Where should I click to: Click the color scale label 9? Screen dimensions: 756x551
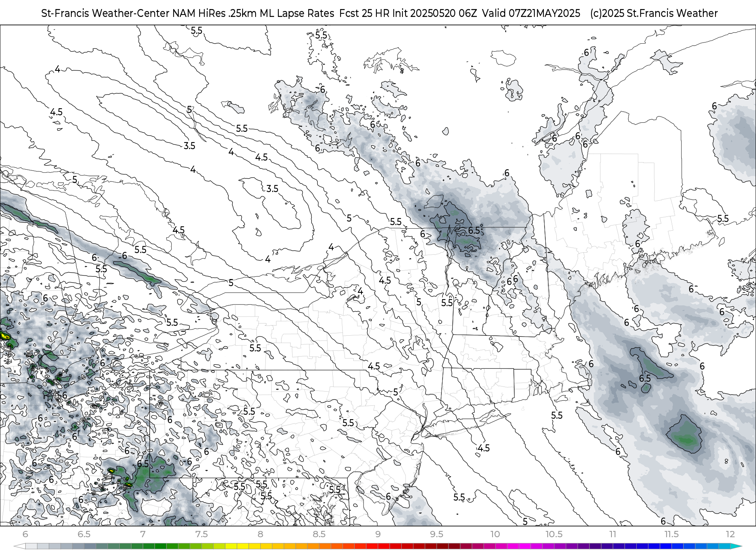tap(378, 534)
